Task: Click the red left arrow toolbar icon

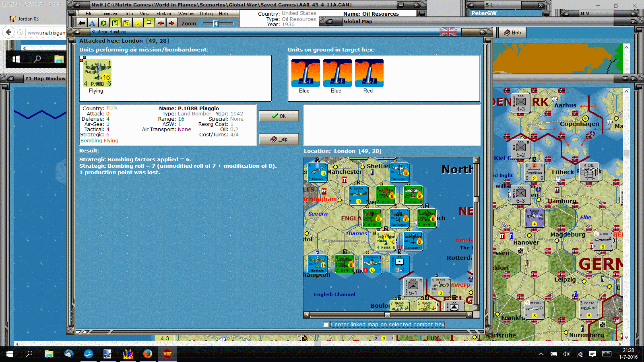Action: point(161,23)
